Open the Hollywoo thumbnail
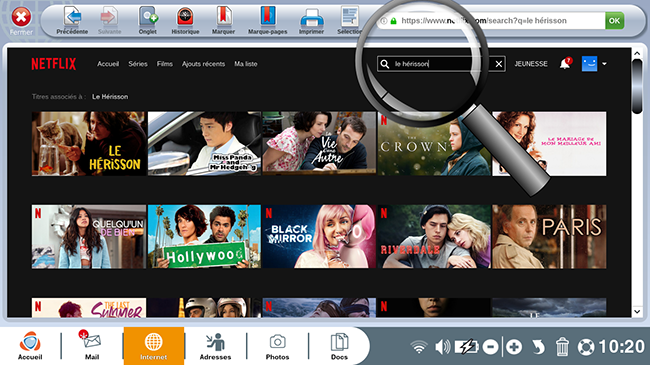The width and height of the screenshot is (650, 365). [x=204, y=236]
